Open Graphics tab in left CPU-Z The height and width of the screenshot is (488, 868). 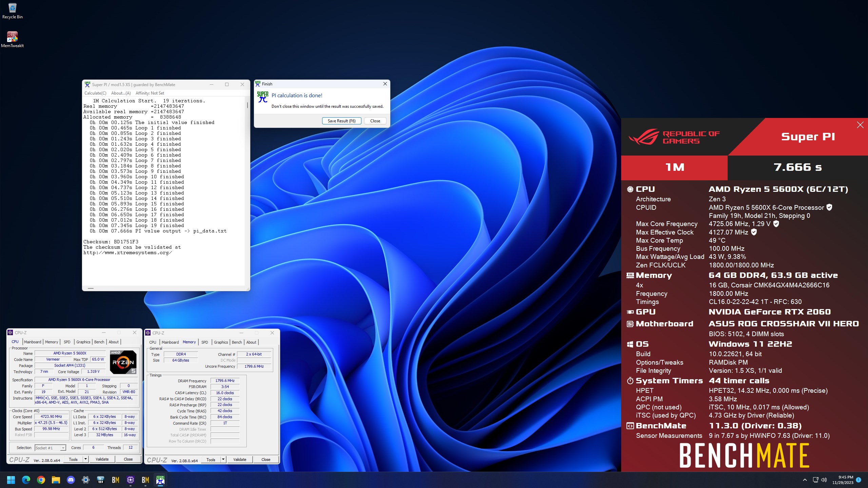click(x=83, y=342)
